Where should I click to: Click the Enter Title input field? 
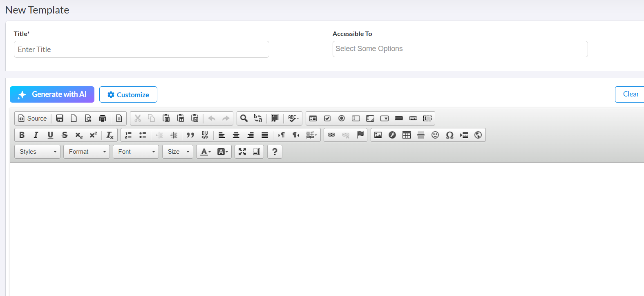[141, 49]
